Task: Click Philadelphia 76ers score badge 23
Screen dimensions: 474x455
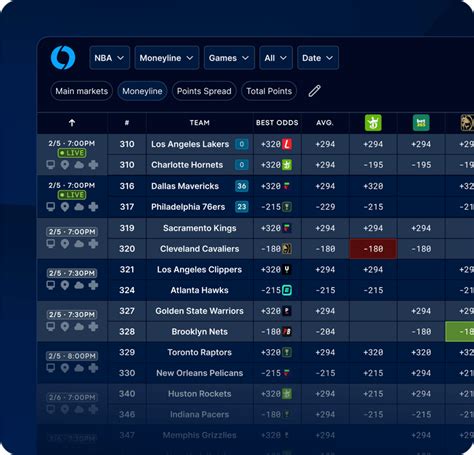Action: click(x=242, y=207)
